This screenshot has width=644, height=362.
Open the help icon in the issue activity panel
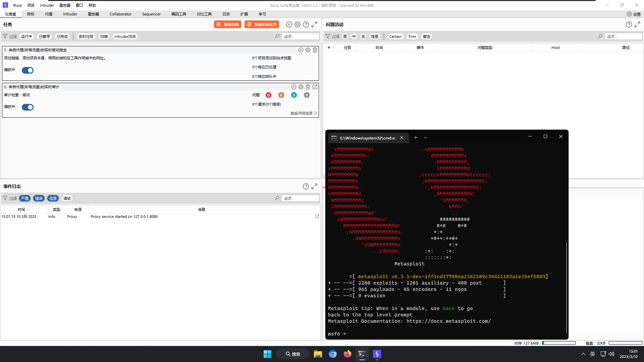629,24
